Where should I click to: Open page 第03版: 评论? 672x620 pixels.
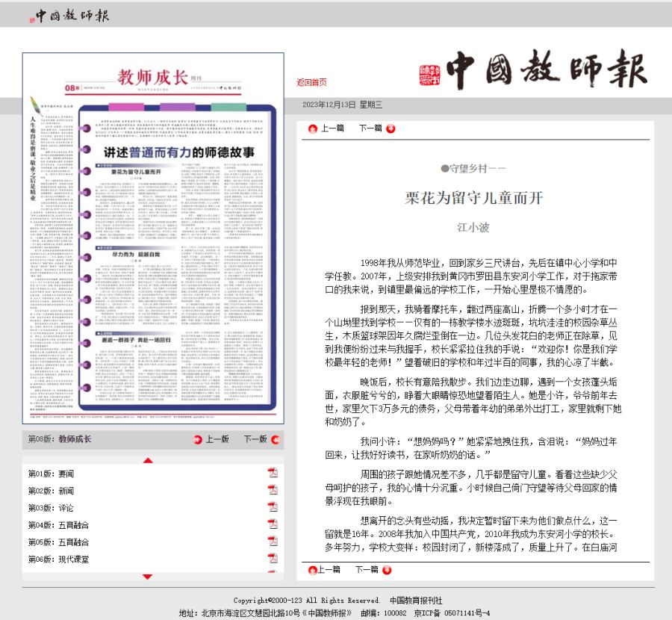point(51,508)
